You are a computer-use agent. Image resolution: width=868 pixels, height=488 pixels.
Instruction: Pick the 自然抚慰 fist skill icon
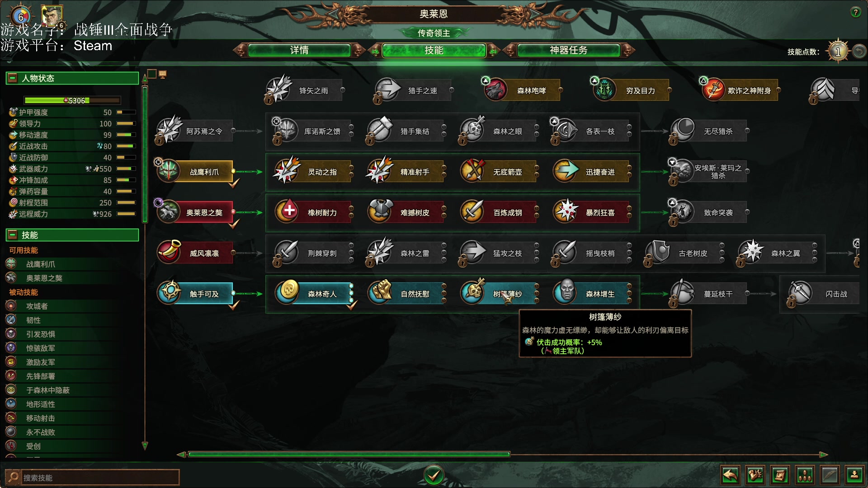pyautogui.click(x=381, y=292)
